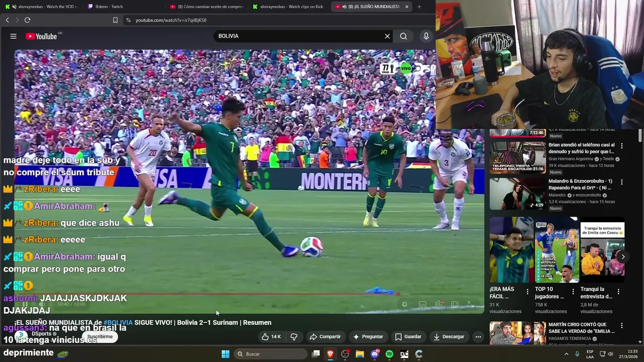This screenshot has width=644, height=362.
Task: Open options for TOP 10 jugadores short
Action: point(573,292)
